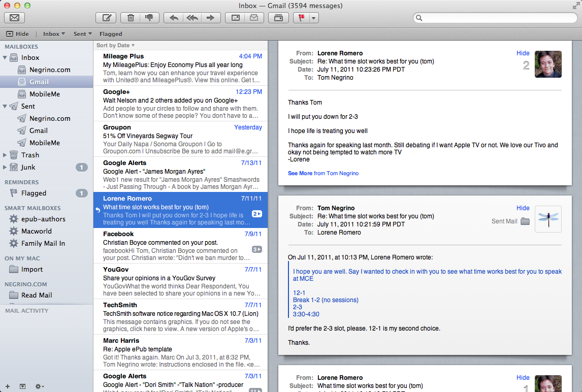Click the open-envelope read/unread toolbar icon

(254, 18)
